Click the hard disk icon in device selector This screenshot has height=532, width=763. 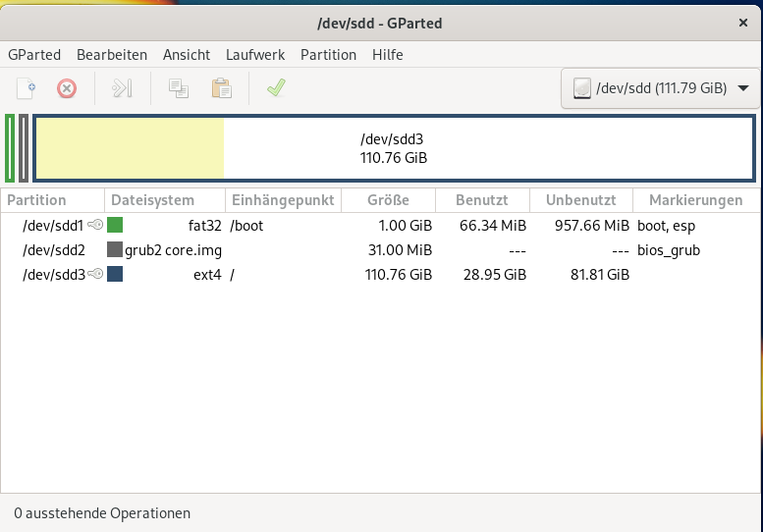click(x=582, y=88)
